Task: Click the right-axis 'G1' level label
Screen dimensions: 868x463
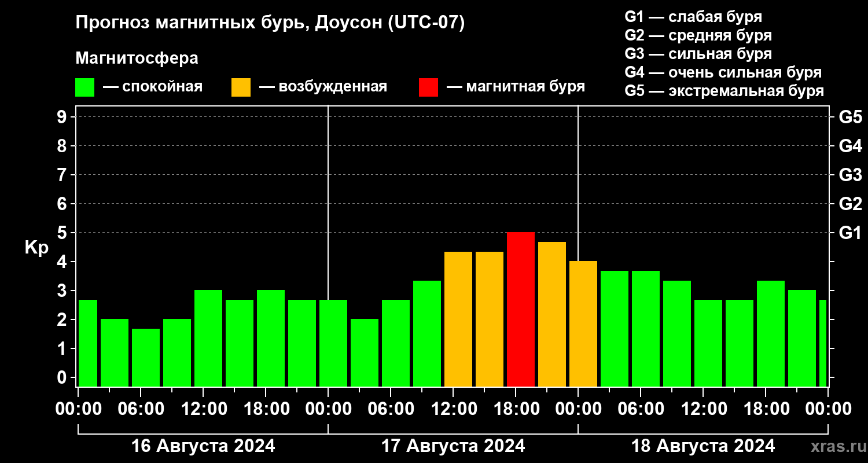Action: point(851,233)
